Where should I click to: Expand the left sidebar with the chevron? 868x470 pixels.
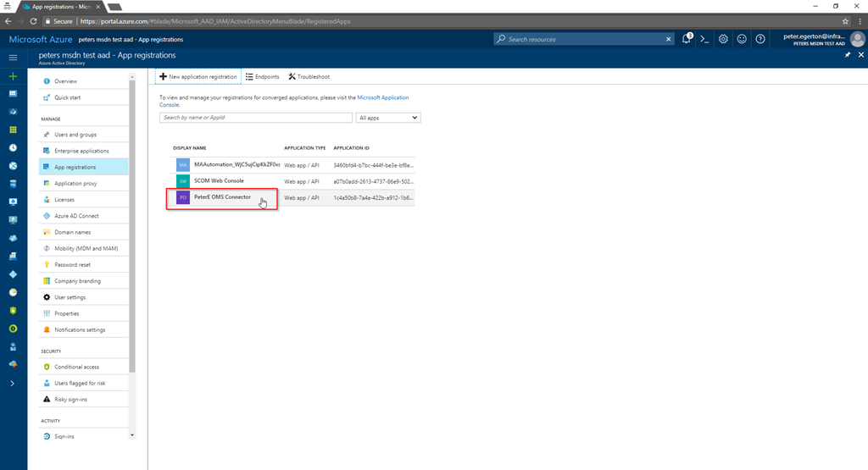pos(13,384)
